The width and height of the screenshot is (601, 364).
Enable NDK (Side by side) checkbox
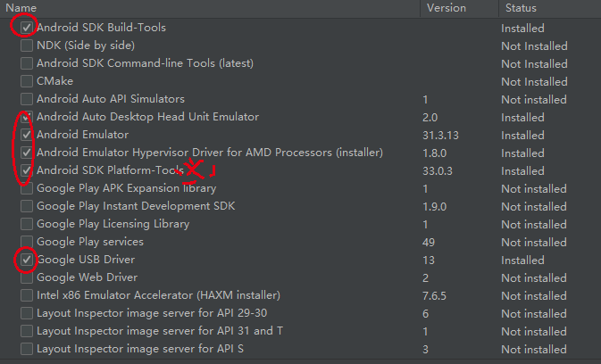click(27, 45)
